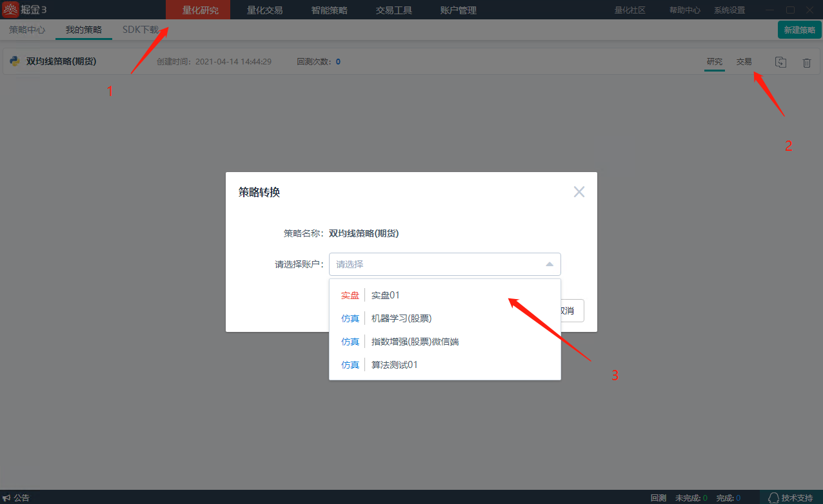Close the 策略转换 dialog with X
The width and height of the screenshot is (823, 504).
(579, 191)
